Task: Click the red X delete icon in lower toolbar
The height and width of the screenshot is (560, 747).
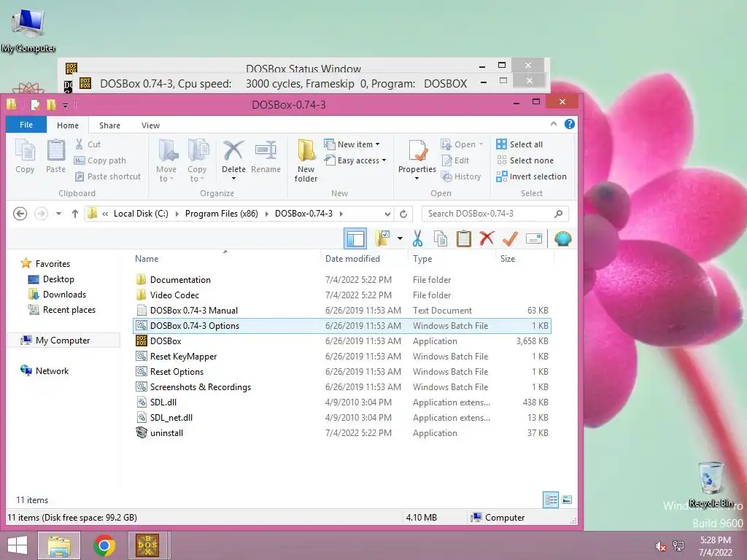Action: (x=487, y=238)
